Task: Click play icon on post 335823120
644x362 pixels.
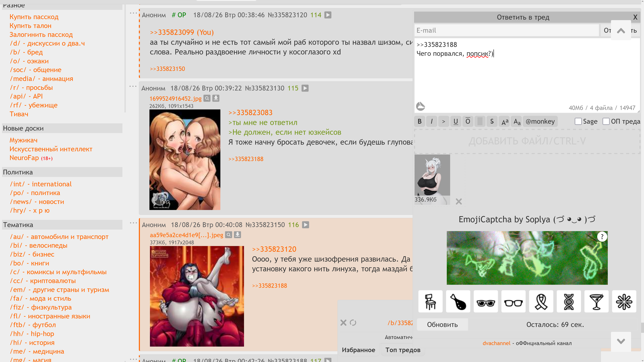Action: tap(328, 15)
